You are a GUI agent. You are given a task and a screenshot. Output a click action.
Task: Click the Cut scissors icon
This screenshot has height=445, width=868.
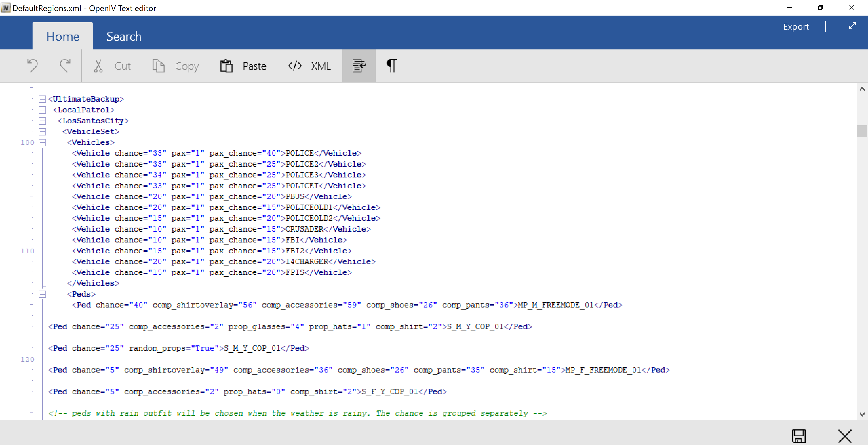(x=98, y=66)
